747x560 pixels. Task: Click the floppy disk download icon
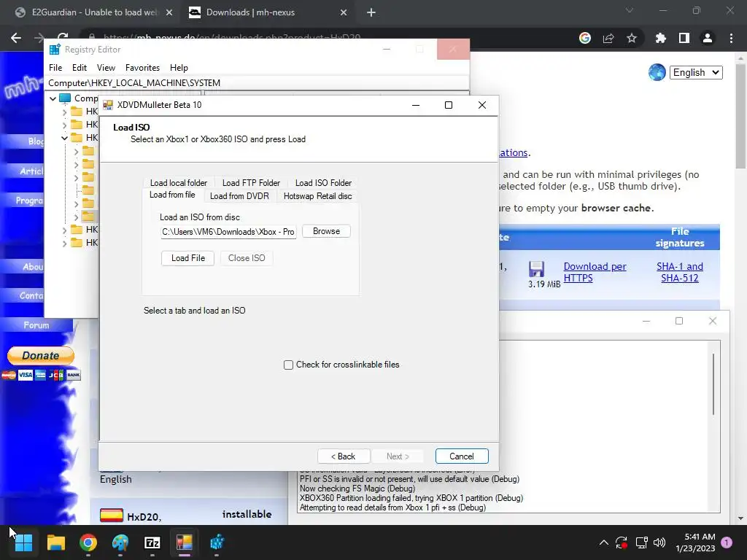click(x=536, y=269)
